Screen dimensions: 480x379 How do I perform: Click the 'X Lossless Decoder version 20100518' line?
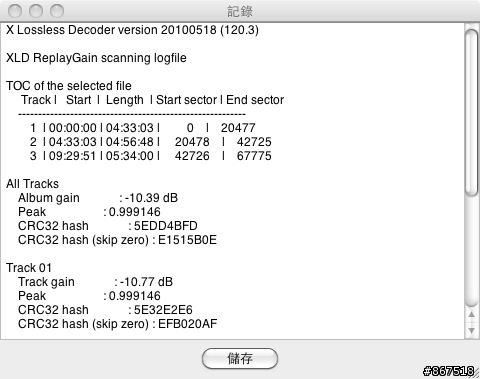coord(132,30)
